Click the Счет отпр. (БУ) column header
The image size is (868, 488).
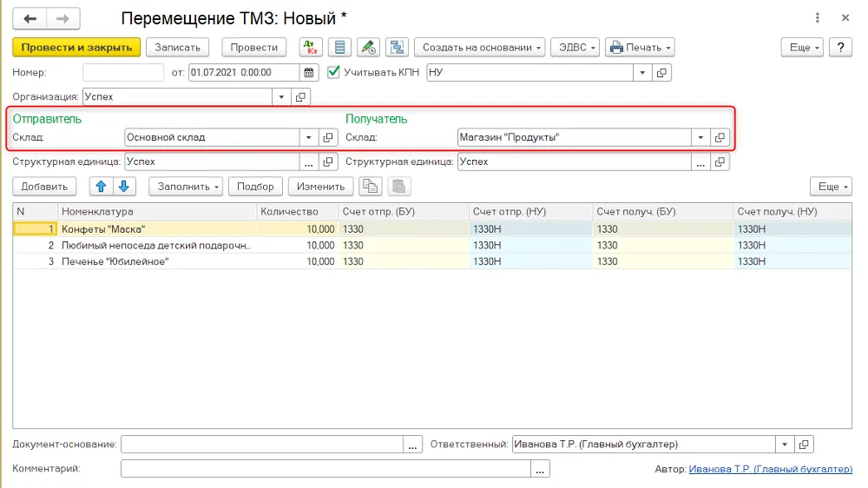[x=404, y=212]
